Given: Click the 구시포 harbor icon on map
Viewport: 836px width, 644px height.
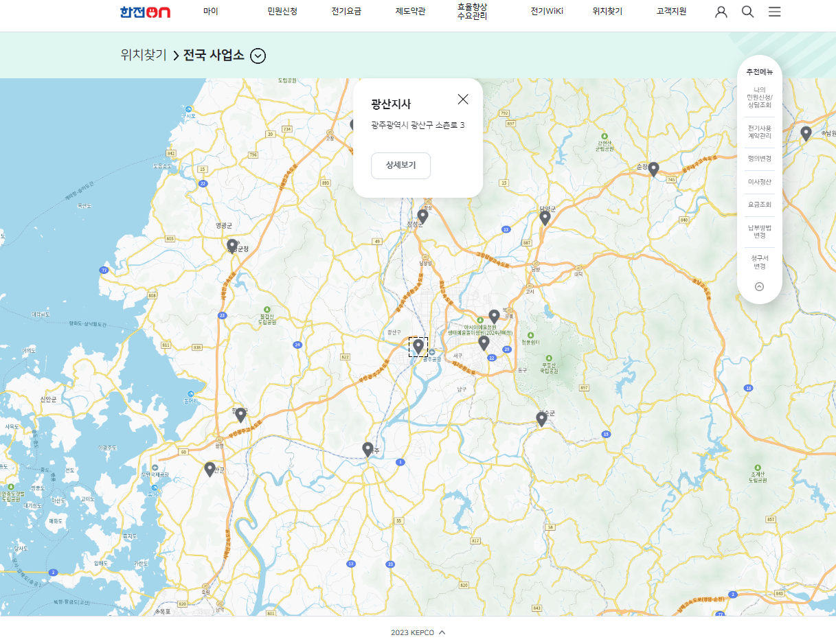Looking at the screenshot, I should [188, 108].
